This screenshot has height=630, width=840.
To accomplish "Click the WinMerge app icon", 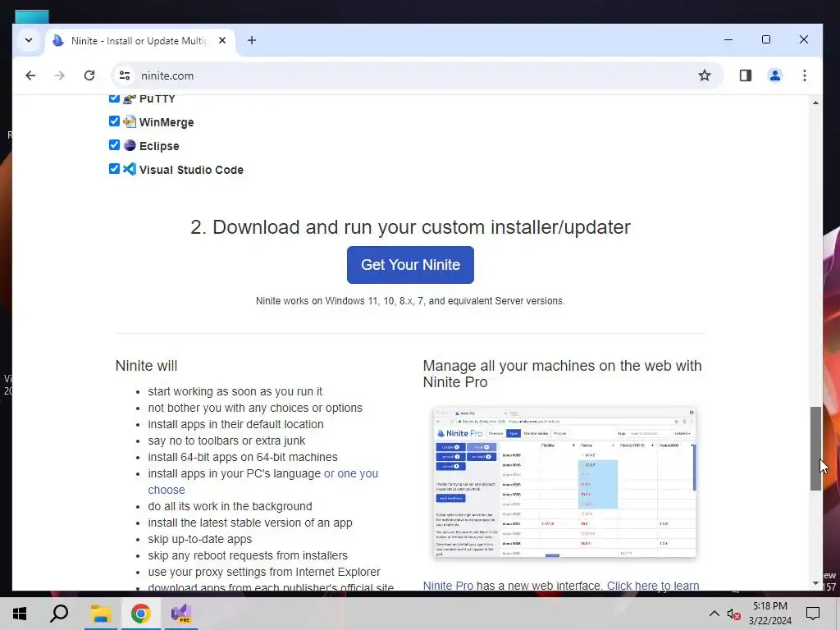I will click(x=130, y=121).
